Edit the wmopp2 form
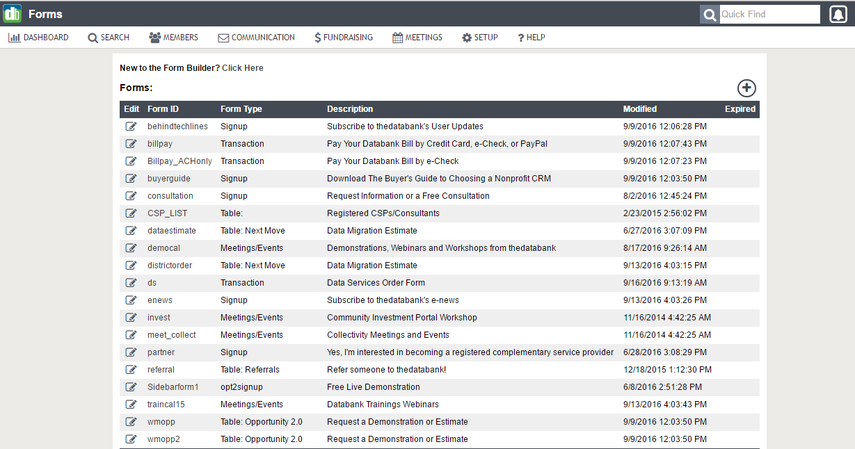Image resolution: width=855 pixels, height=449 pixels. pos(131,439)
